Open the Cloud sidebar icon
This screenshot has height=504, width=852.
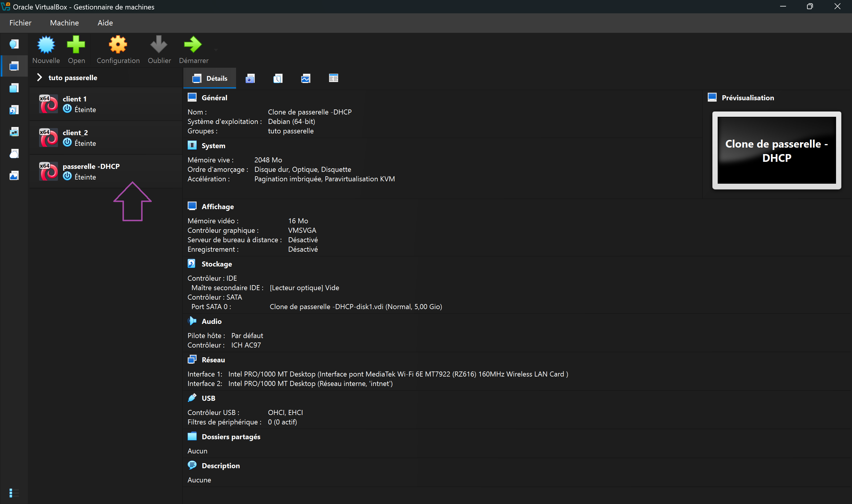pos(14,154)
